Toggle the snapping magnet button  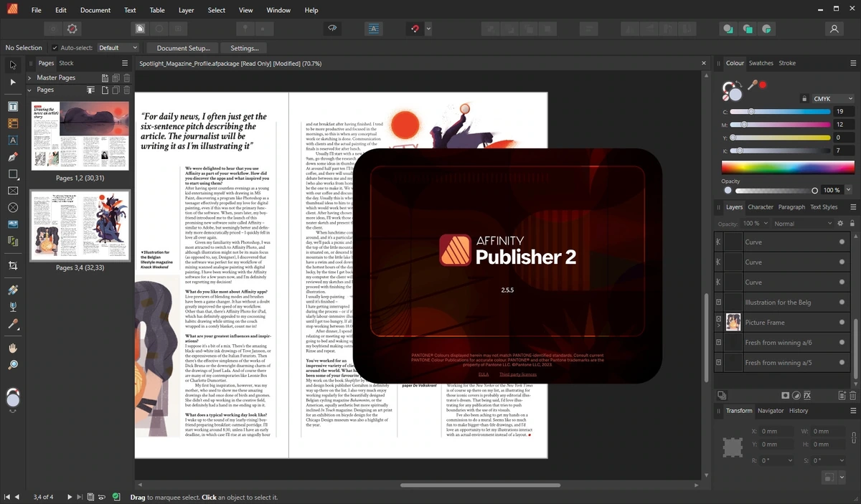coord(414,29)
